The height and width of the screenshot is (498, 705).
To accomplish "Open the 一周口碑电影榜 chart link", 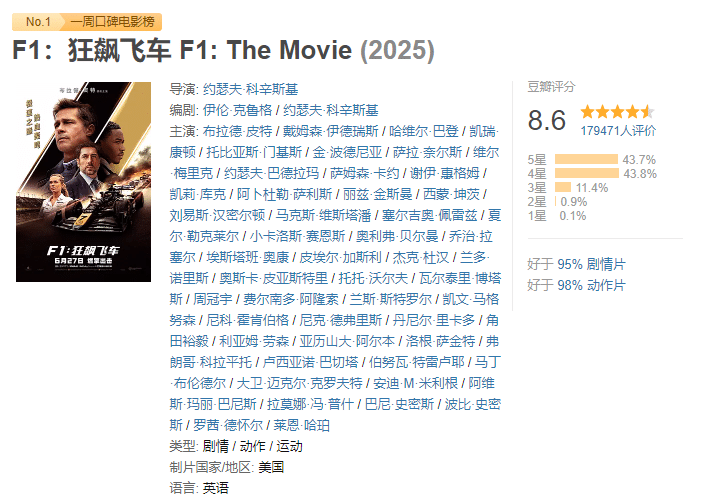I will click(110, 21).
